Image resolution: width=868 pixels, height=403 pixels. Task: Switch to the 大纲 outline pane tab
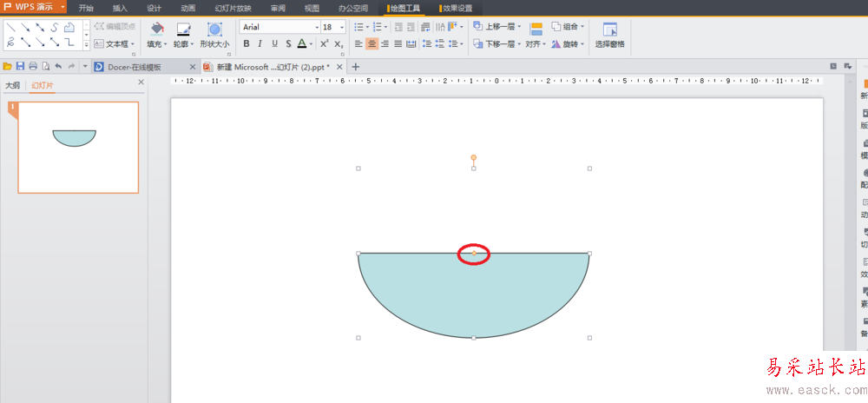coord(13,85)
